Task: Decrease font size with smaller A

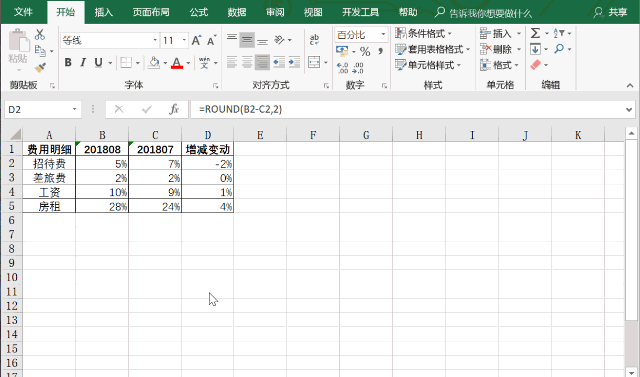Action: coord(211,40)
